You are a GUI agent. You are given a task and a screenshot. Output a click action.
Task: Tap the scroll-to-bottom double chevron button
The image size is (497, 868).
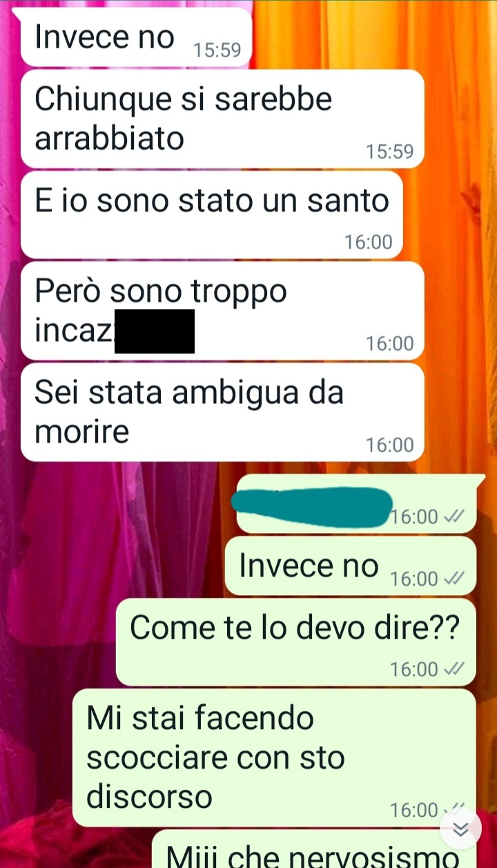[461, 830]
